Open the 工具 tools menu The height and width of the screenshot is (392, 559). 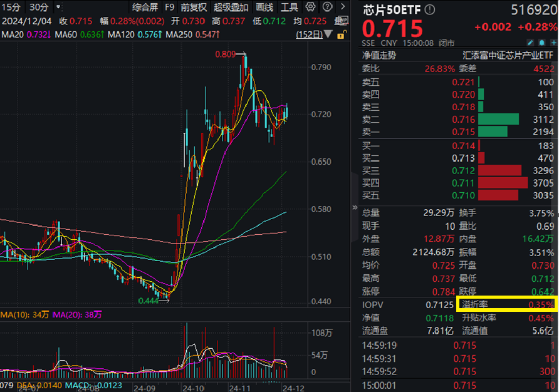[290, 7]
